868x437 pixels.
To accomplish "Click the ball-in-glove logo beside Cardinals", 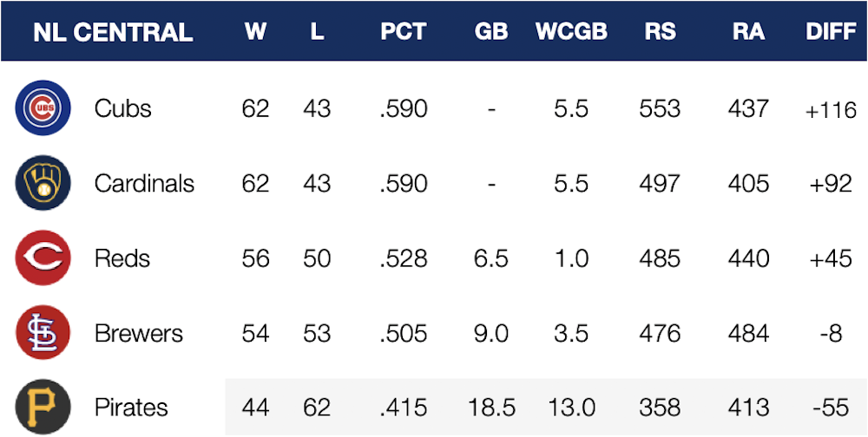I will [x=42, y=184].
